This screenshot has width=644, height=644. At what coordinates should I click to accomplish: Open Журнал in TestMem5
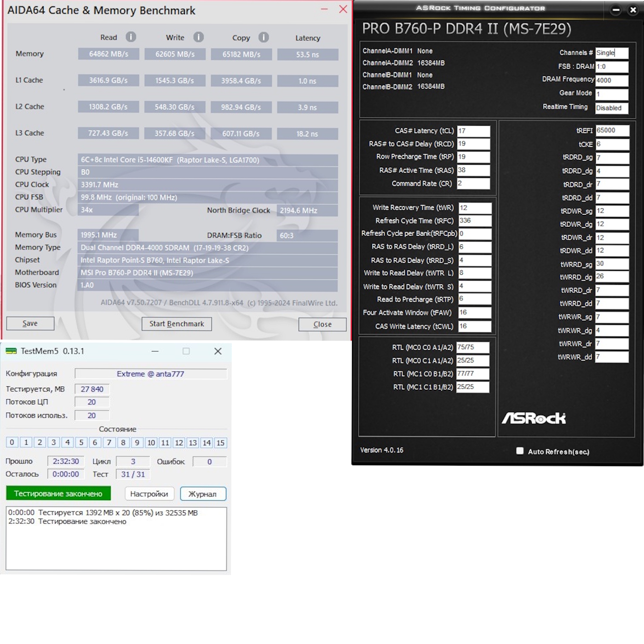[203, 494]
